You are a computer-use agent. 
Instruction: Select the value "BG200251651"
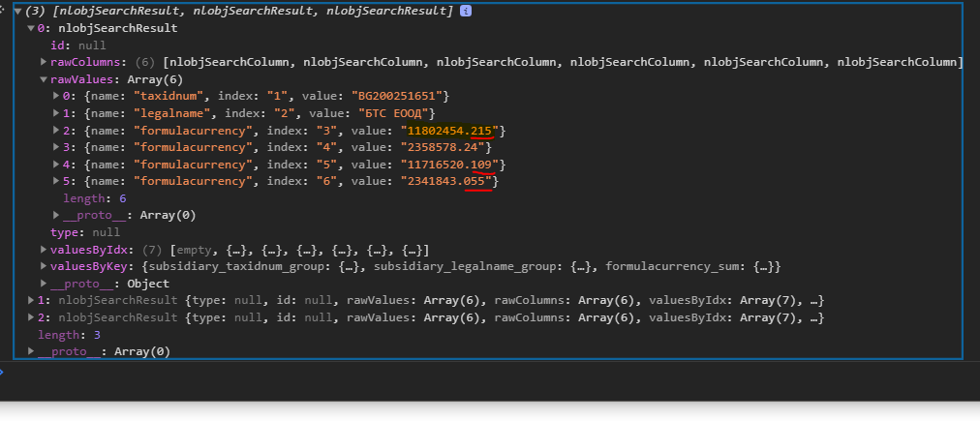click(x=397, y=96)
